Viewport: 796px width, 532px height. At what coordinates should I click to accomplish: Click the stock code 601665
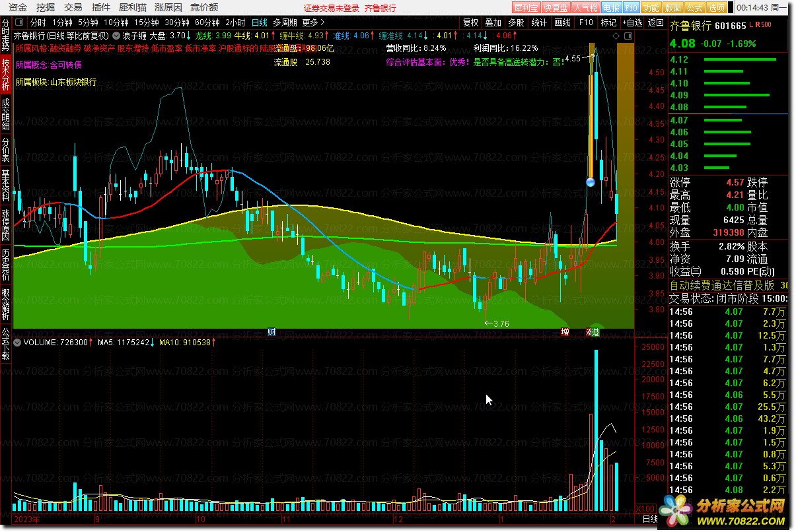[731, 26]
